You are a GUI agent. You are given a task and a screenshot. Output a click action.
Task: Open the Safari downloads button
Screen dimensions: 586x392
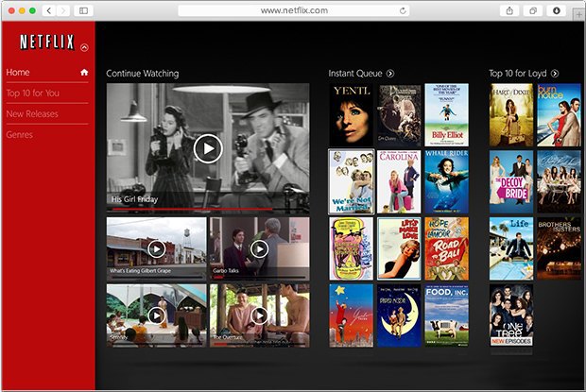coord(557,10)
